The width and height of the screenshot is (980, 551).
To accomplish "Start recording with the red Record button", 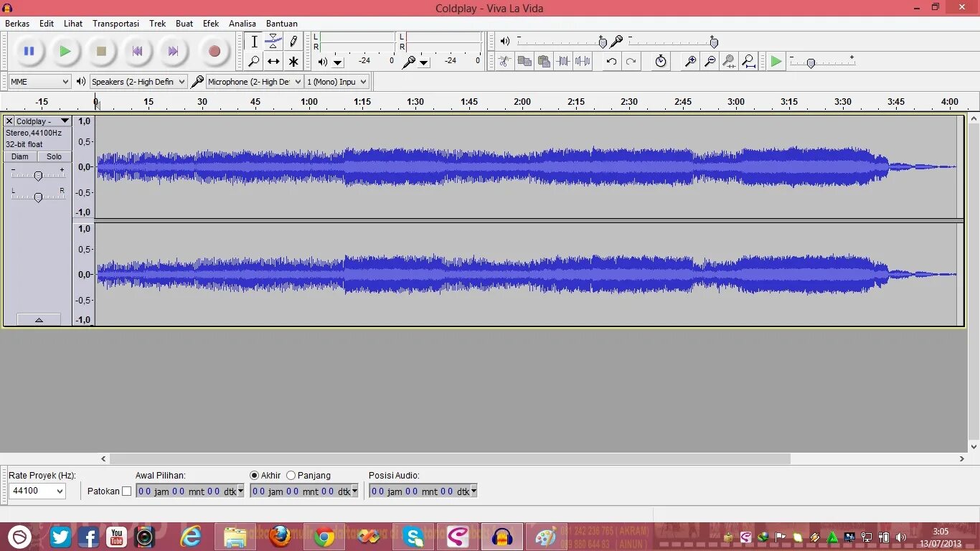I will 214,51.
